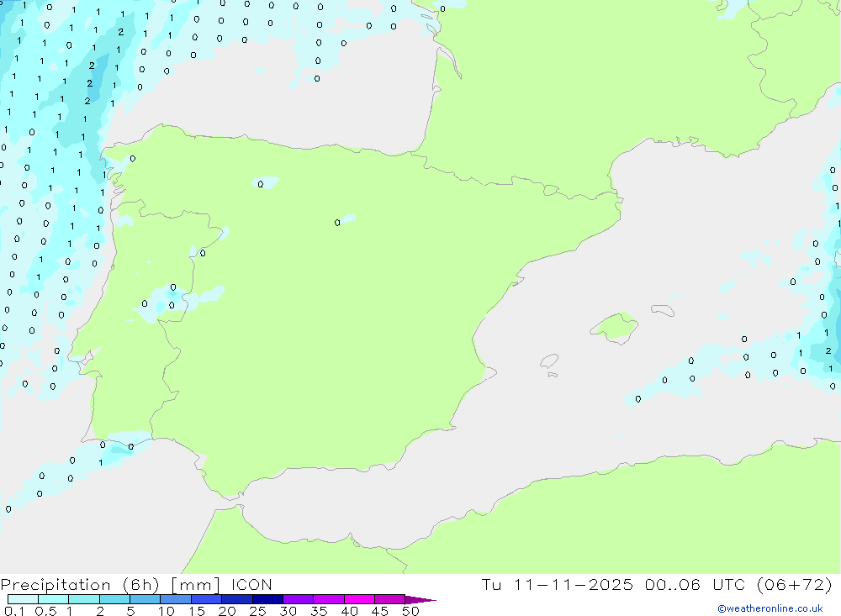Click the legend scale label "30"

[x=288, y=611]
